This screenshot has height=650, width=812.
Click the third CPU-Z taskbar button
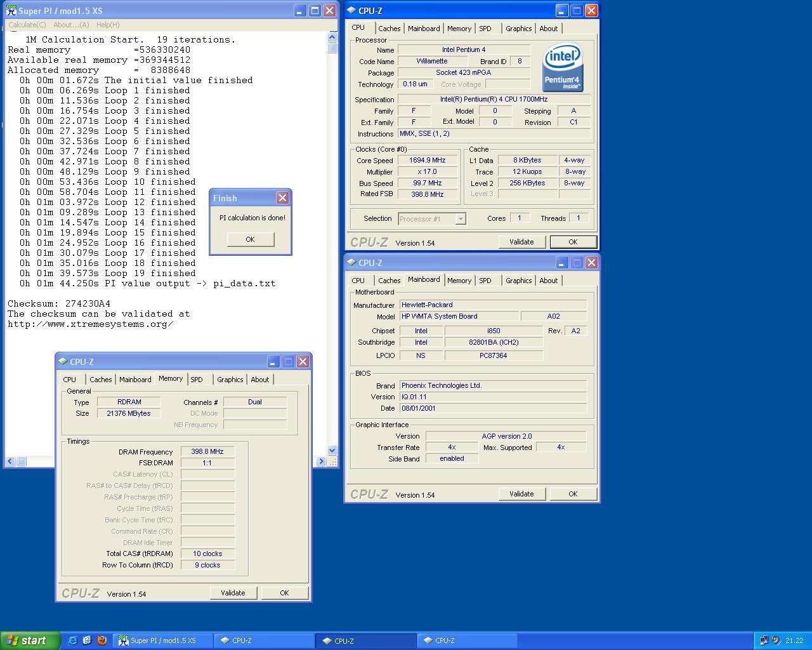(468, 640)
